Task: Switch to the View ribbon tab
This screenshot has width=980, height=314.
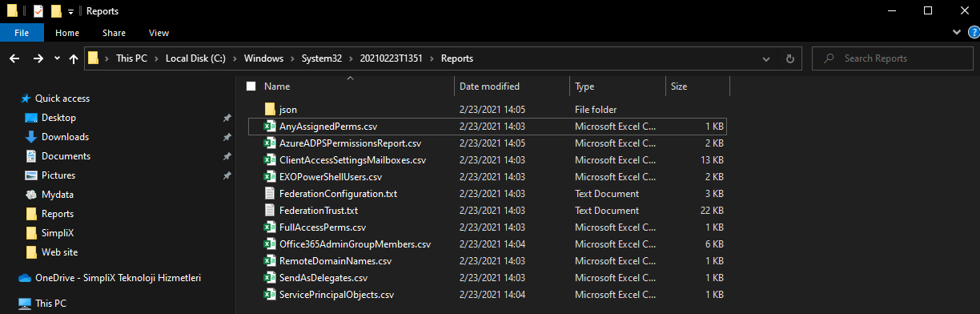Action: pos(159,33)
